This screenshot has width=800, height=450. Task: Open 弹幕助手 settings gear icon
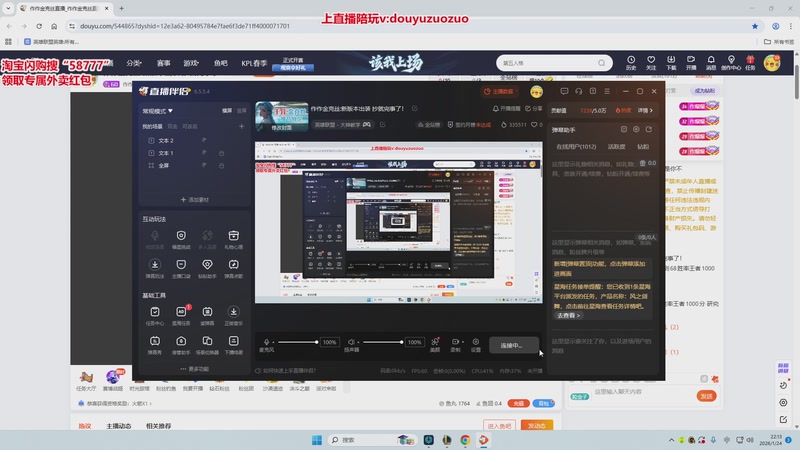click(x=636, y=130)
